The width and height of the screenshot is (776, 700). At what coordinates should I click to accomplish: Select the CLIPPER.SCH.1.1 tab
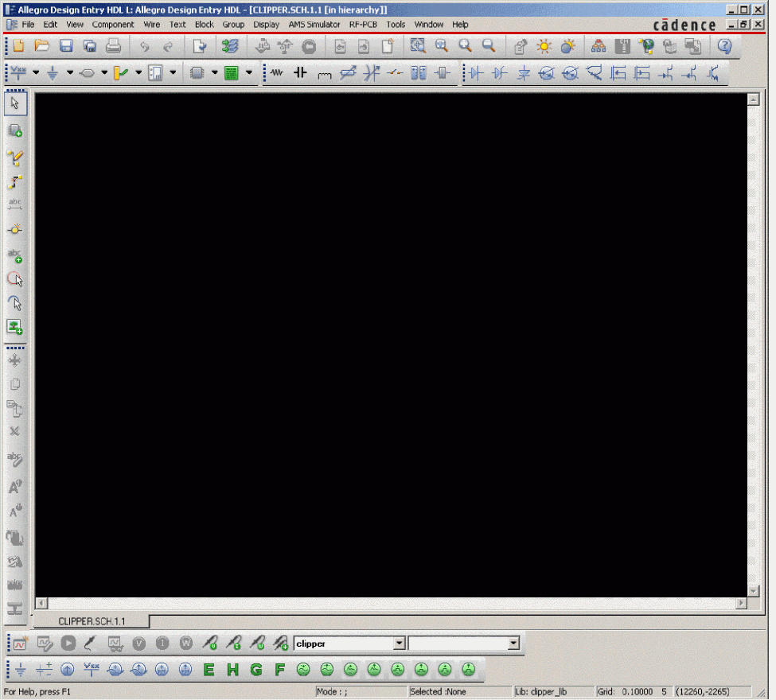click(92, 621)
